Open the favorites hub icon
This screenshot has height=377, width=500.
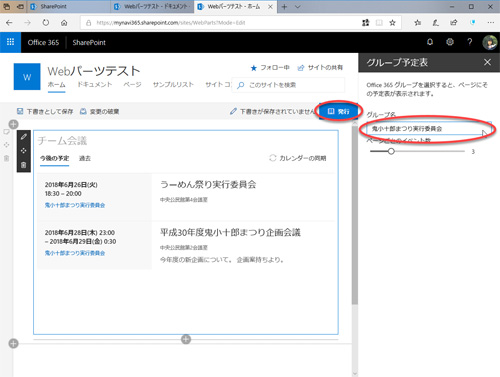[x=417, y=23]
